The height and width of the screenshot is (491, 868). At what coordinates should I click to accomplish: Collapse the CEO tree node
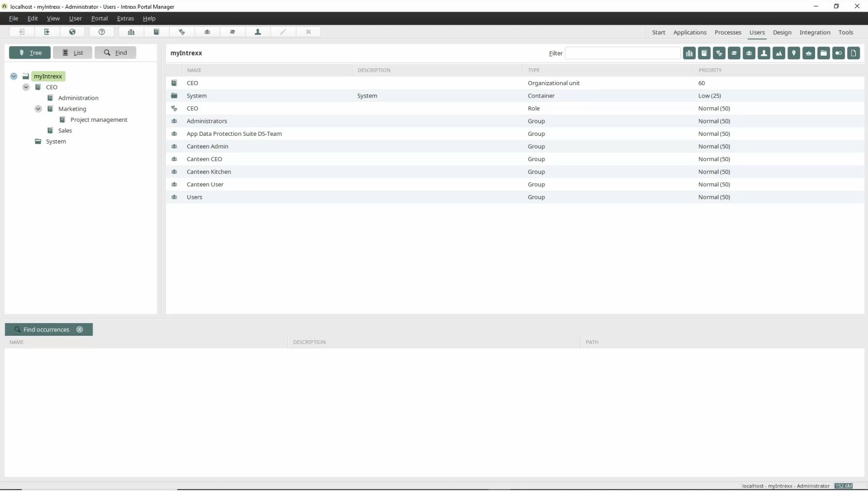coord(26,87)
